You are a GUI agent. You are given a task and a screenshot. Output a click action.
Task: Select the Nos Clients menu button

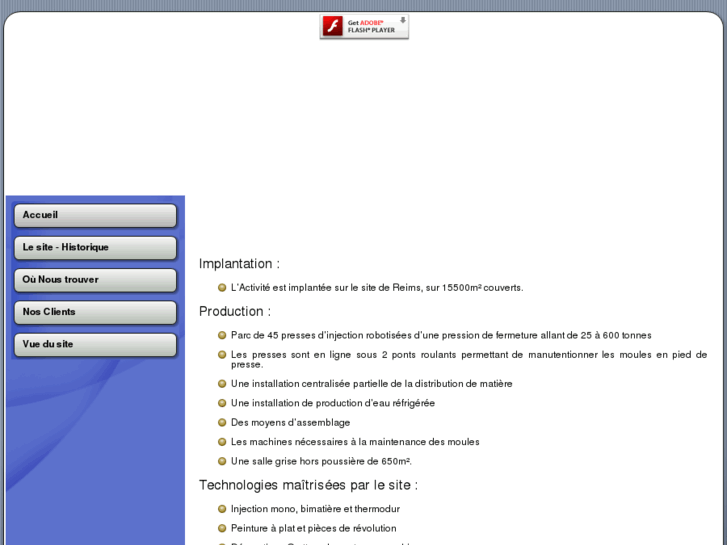(x=95, y=312)
